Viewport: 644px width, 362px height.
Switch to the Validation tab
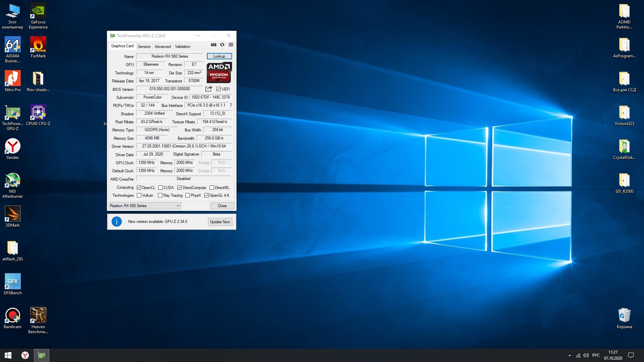click(182, 47)
